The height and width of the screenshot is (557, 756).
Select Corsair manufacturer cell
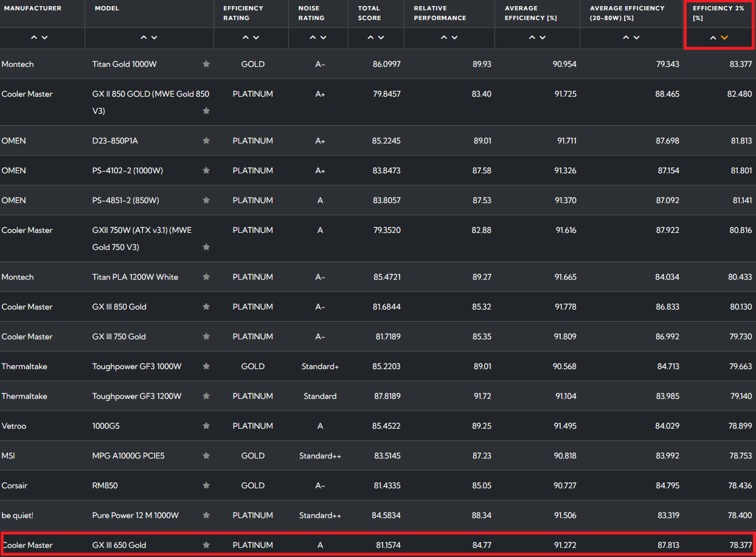coord(15,485)
